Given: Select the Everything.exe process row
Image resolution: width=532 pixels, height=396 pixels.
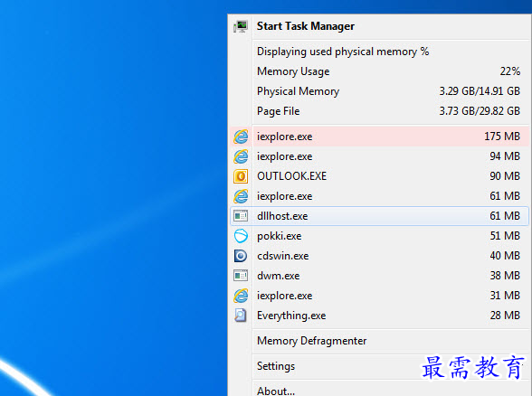Looking at the screenshot, I should pyautogui.click(x=380, y=316).
